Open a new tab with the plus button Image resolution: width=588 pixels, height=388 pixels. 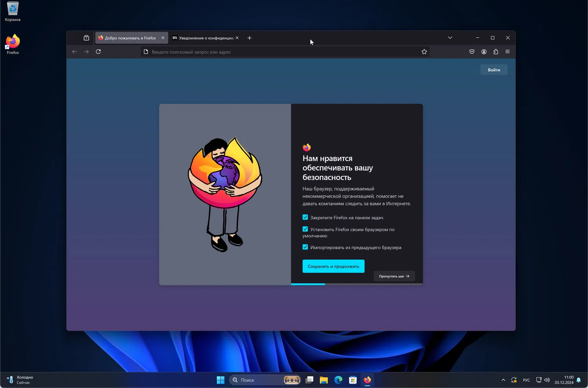click(249, 38)
